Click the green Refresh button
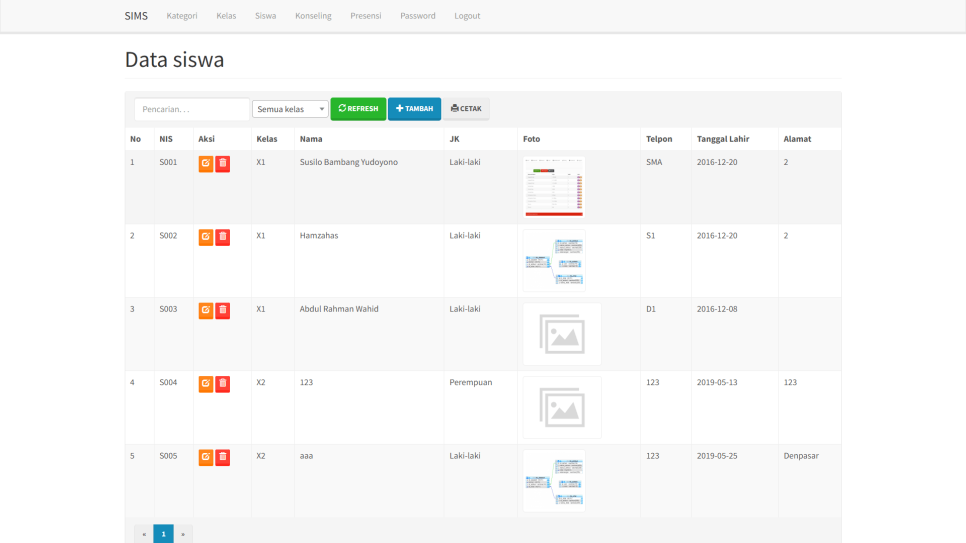The width and height of the screenshot is (966, 543). (x=358, y=109)
